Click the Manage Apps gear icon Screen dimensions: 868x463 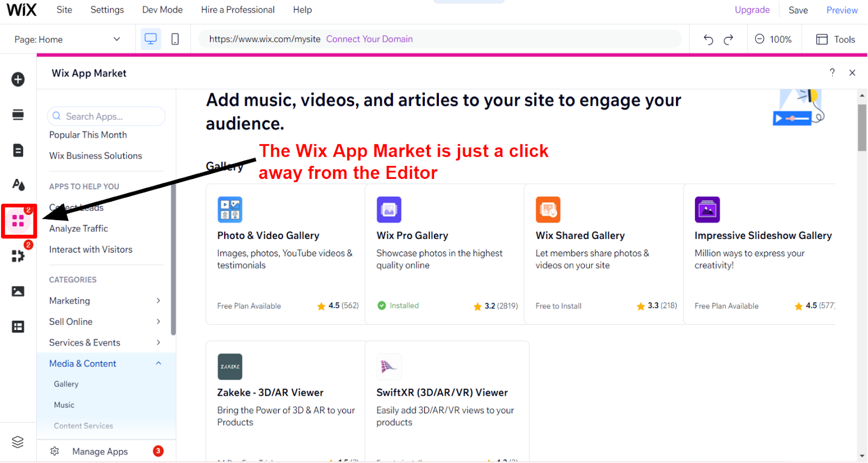pos(55,451)
